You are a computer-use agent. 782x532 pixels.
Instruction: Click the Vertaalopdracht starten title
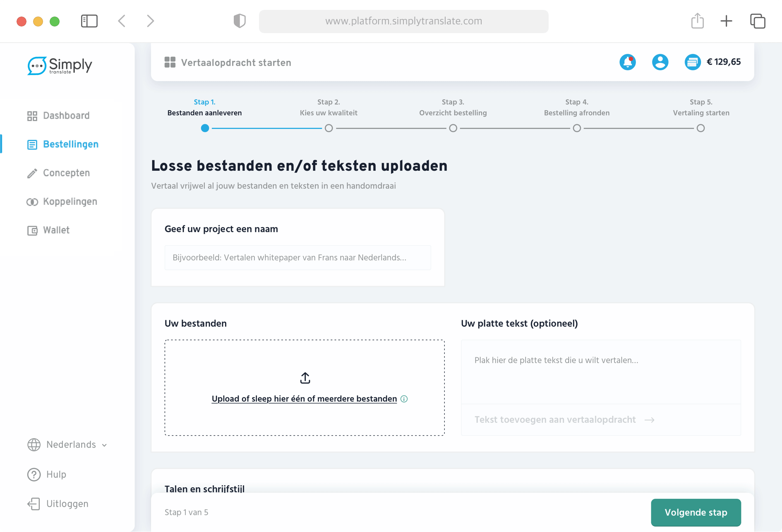tap(236, 62)
